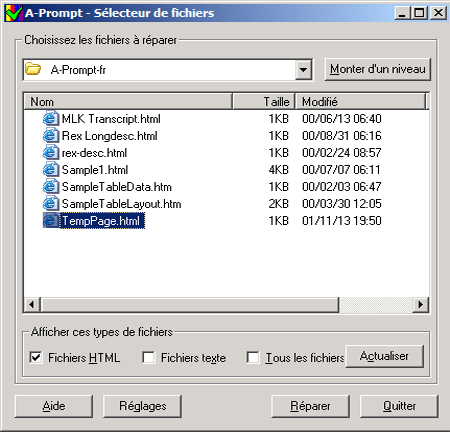Viewport: 450px width, 432px height.
Task: Enable the Tous les fichiers checkbox
Action: click(x=253, y=357)
